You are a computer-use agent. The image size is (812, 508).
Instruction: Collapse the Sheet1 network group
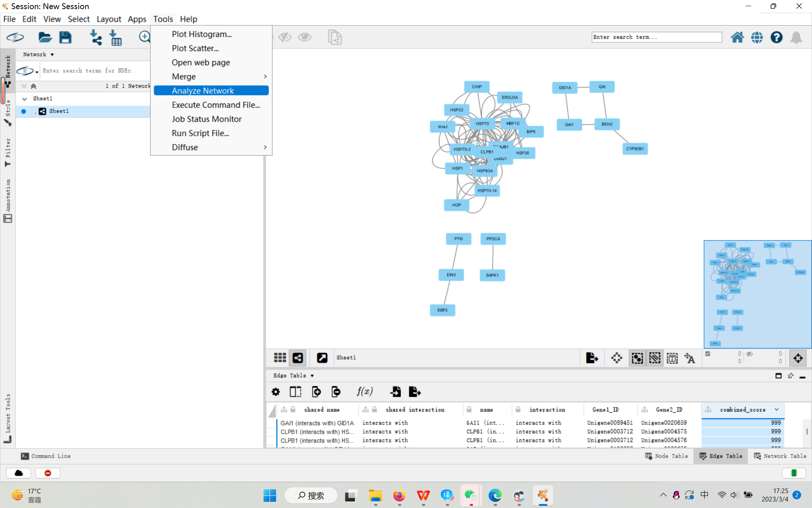click(x=24, y=98)
